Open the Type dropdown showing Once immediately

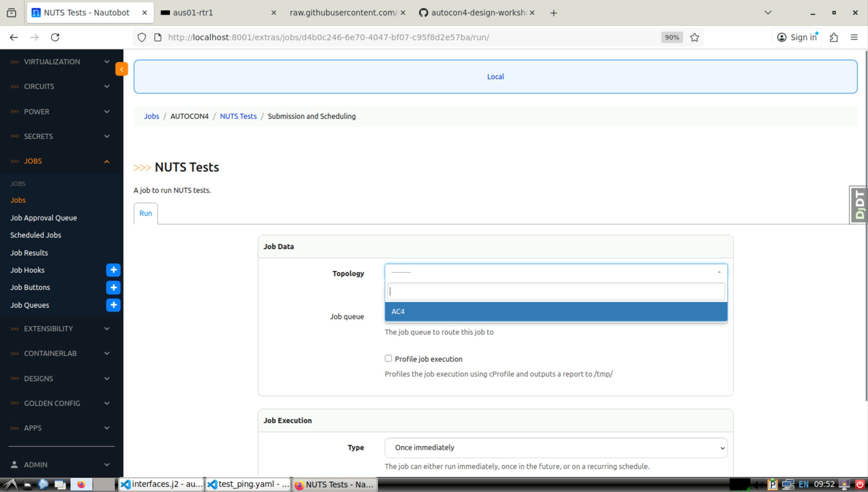pyautogui.click(x=556, y=448)
